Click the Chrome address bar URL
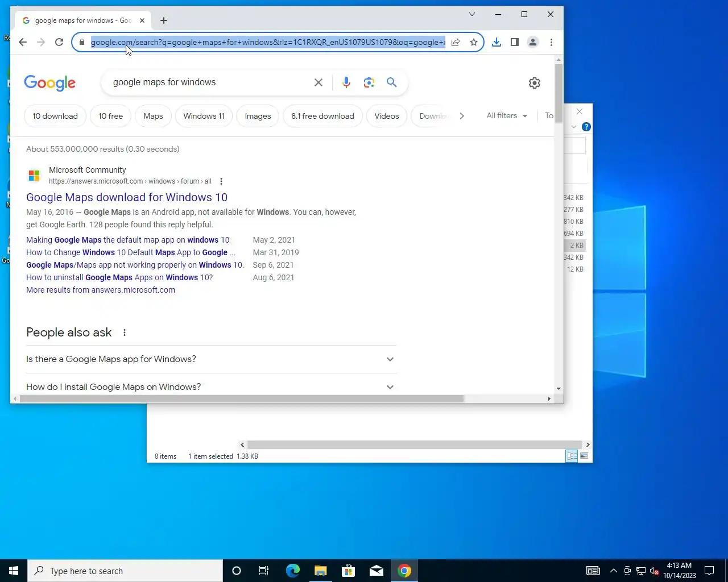728x582 pixels. tap(268, 42)
